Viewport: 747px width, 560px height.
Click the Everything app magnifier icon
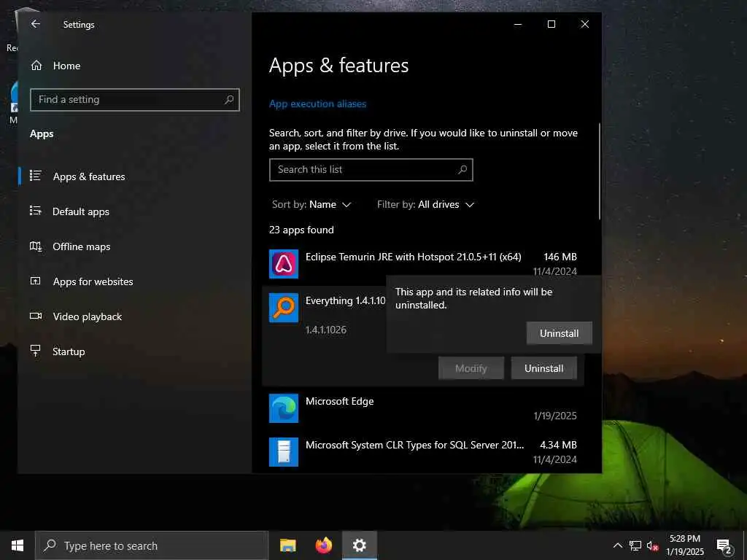tap(284, 308)
